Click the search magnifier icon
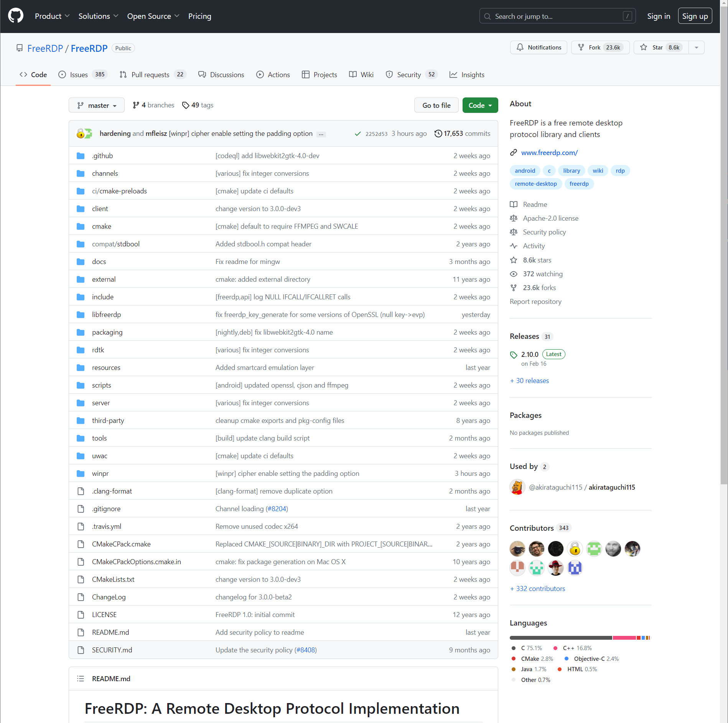 [488, 17]
